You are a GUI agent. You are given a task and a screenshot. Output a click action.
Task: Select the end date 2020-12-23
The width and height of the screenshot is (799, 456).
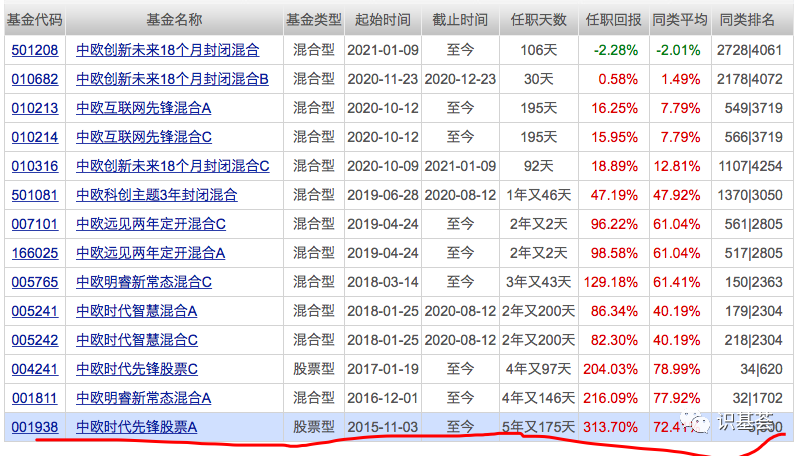click(460, 79)
